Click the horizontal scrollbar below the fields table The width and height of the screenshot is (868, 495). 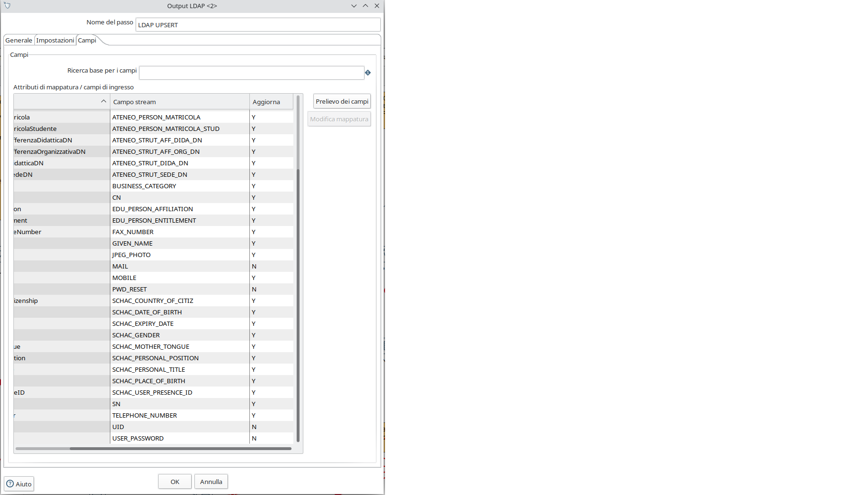click(x=153, y=449)
